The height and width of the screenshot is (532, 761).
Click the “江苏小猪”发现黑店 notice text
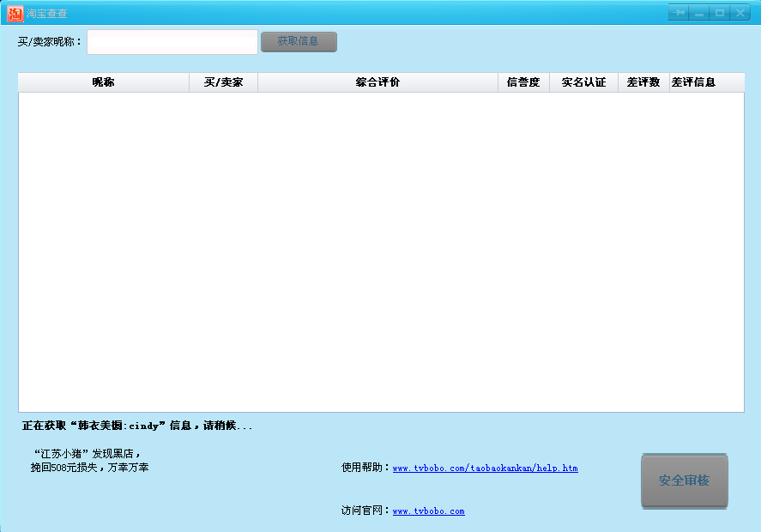coord(88,454)
